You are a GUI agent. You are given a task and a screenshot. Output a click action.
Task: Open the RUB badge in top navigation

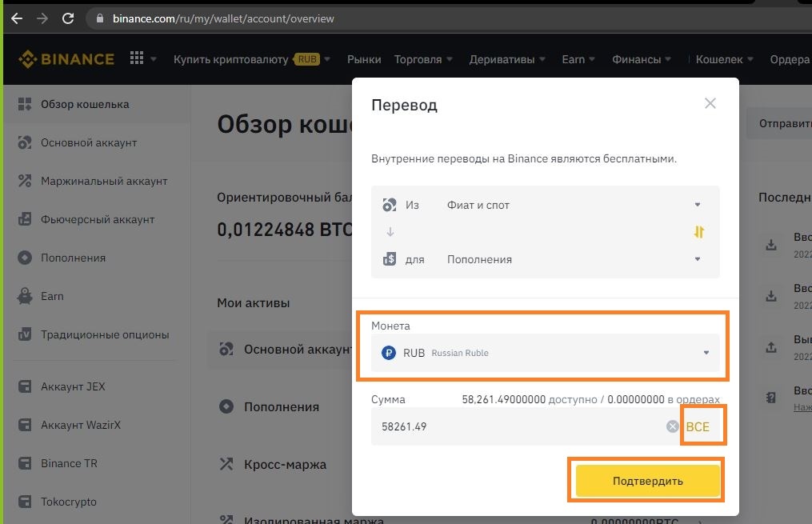pyautogui.click(x=307, y=59)
